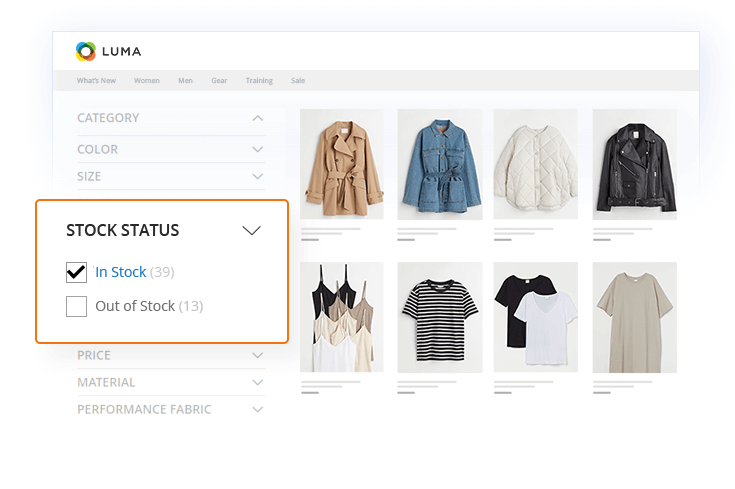
Task: Select the Training menu item
Action: point(259,81)
